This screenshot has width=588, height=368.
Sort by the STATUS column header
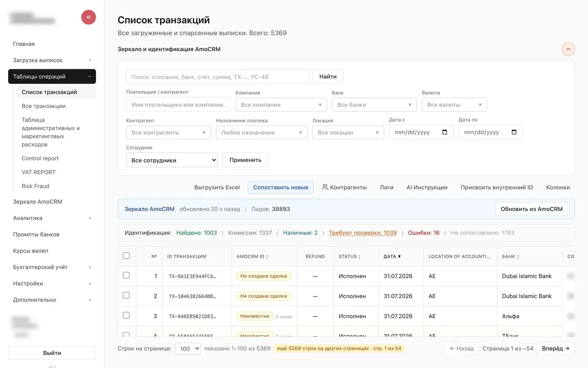pos(349,256)
